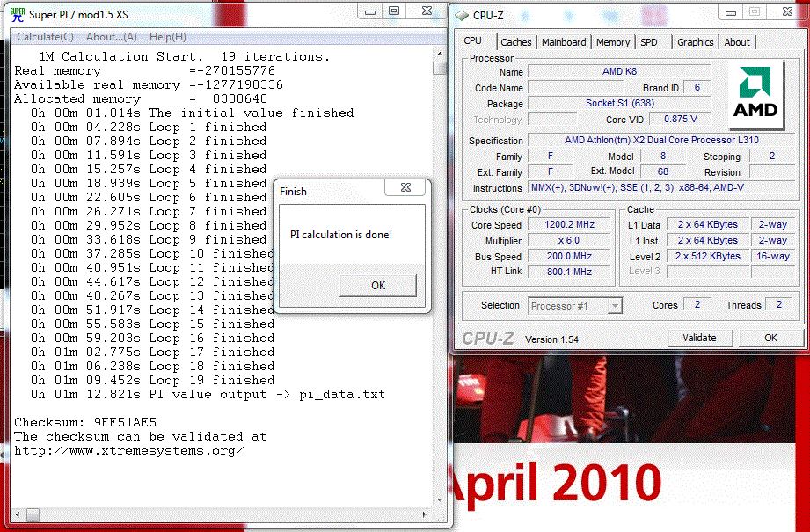Image resolution: width=810 pixels, height=532 pixels.
Task: Click the Instructions field listing MMX(+), 3DNow!
Action: 661,188
